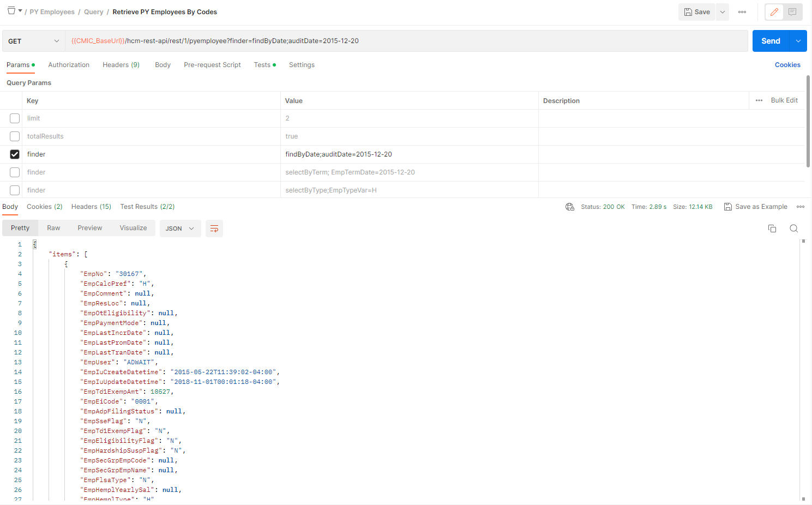Viewport: 812px width, 505px height.
Task: Open the Query breadcrumb
Action: (94, 12)
